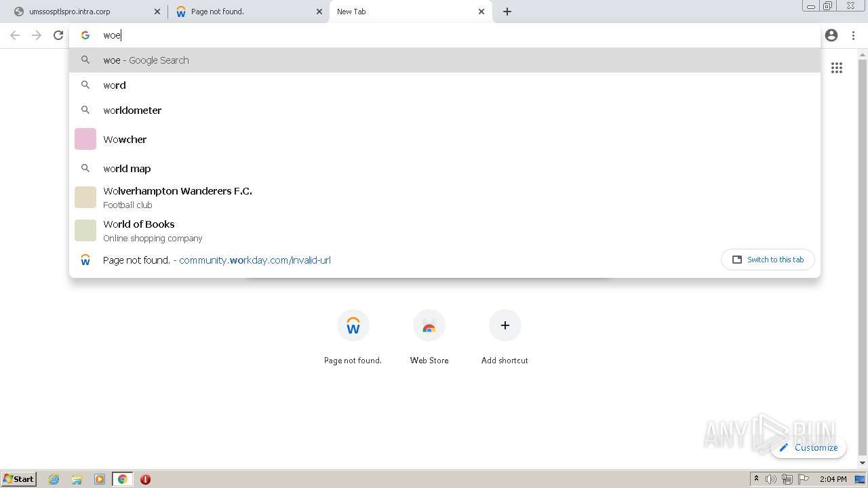This screenshot has width=868, height=488.
Task: Click the Workday icon in suggestion row
Action: [x=85, y=260]
